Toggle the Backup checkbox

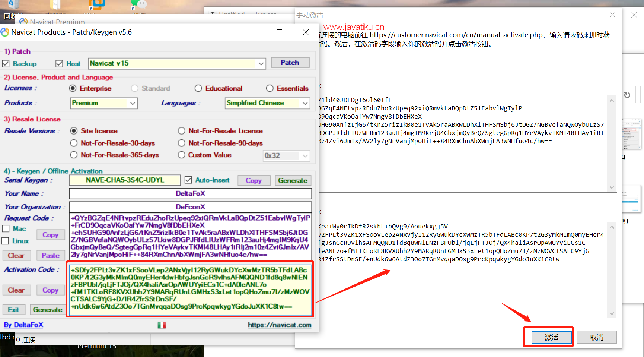(6, 64)
